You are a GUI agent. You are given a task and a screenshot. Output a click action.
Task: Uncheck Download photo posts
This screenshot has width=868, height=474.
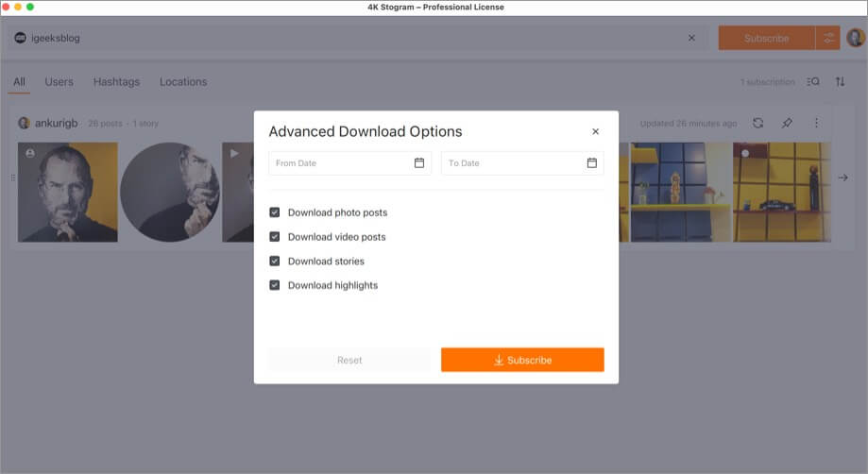(x=275, y=212)
